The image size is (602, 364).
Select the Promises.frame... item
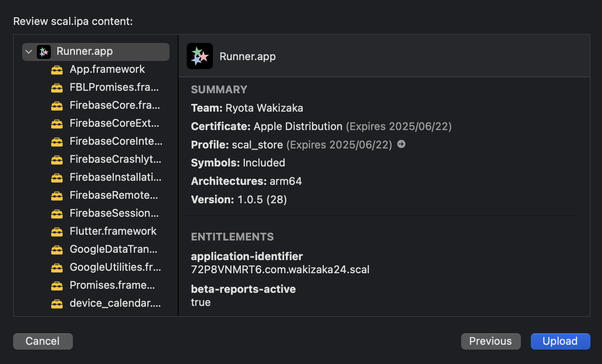[x=112, y=285]
